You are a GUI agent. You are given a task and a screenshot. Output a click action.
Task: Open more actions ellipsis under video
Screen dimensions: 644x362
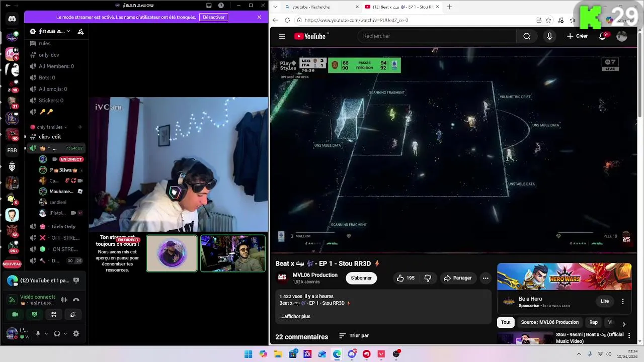tap(486, 278)
